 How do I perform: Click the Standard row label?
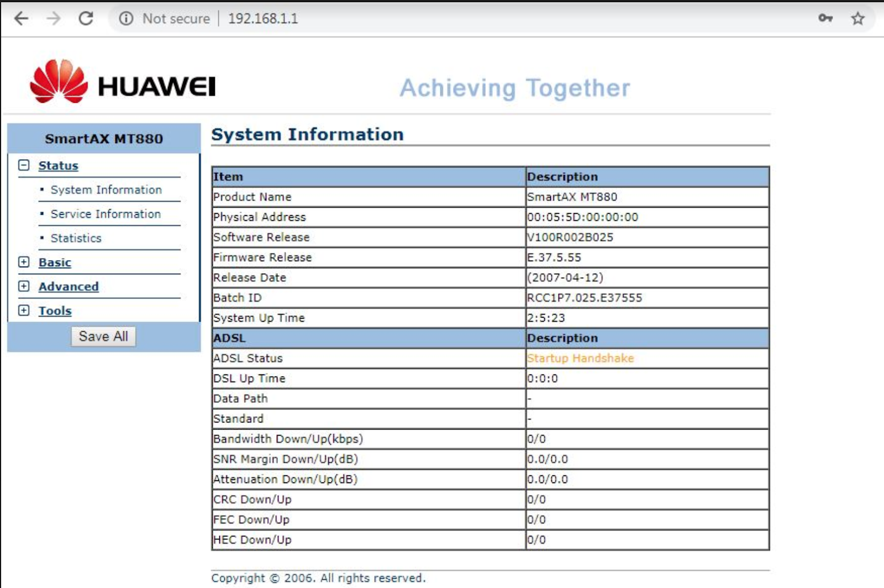239,419
